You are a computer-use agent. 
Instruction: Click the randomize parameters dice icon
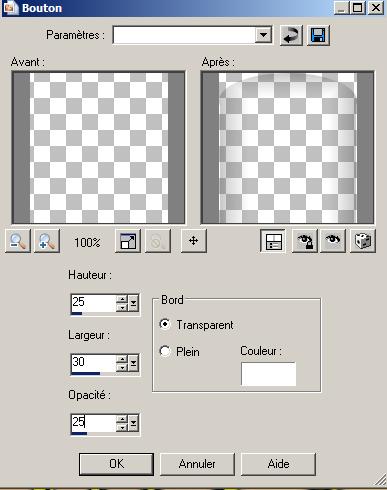coord(363,241)
